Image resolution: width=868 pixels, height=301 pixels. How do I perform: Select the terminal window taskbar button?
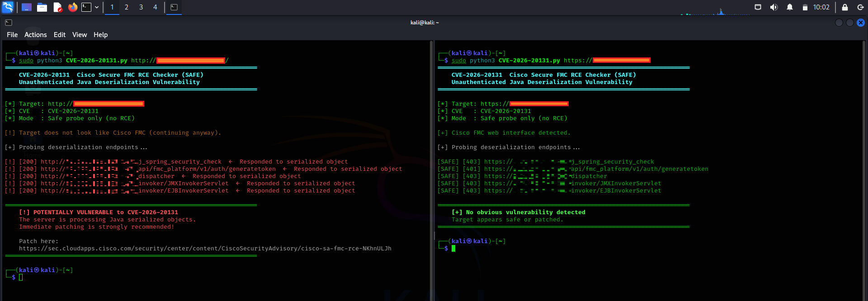(x=174, y=7)
